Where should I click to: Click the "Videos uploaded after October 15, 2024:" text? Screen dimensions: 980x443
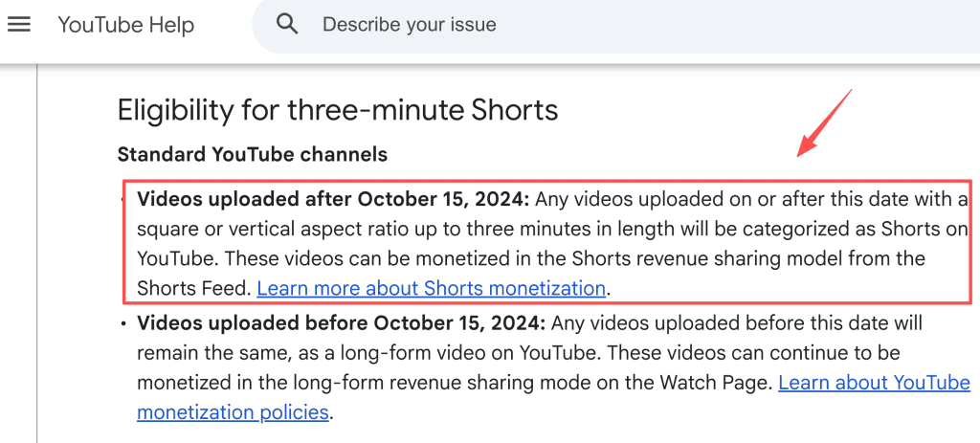click(x=333, y=199)
